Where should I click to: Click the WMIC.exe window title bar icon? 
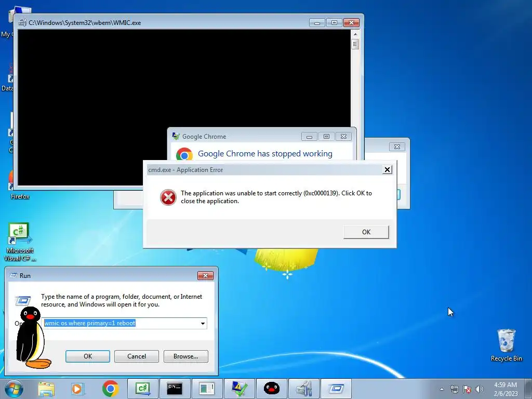22,23
